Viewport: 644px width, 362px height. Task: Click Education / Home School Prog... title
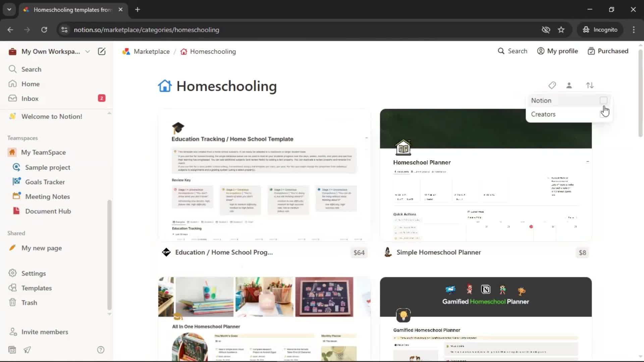coord(224,252)
